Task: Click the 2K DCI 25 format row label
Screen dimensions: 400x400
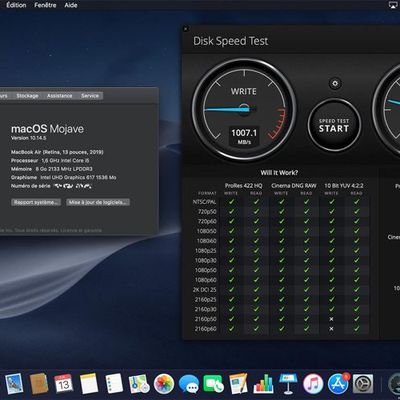Action: click(x=205, y=290)
